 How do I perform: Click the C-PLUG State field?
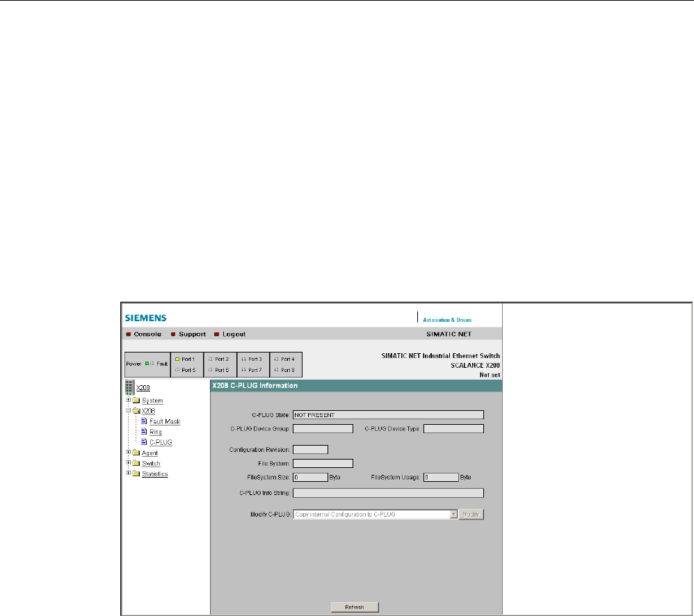click(388, 415)
